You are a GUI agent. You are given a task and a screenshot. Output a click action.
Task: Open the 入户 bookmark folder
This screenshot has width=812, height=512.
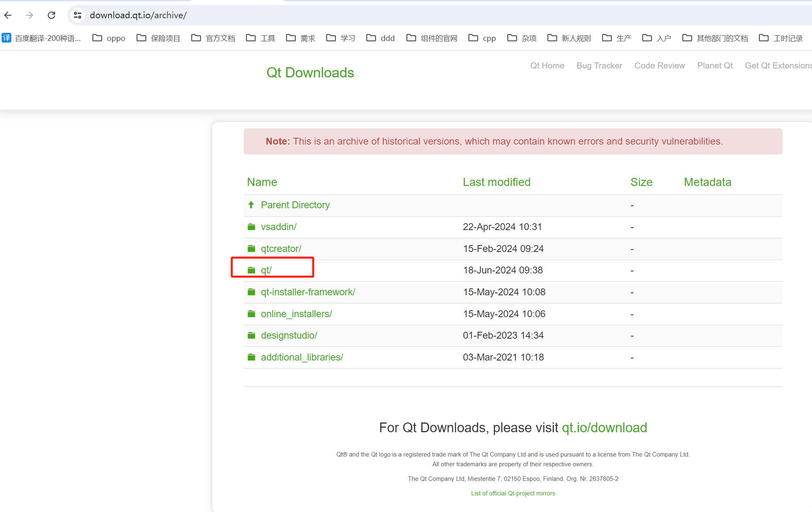657,38
